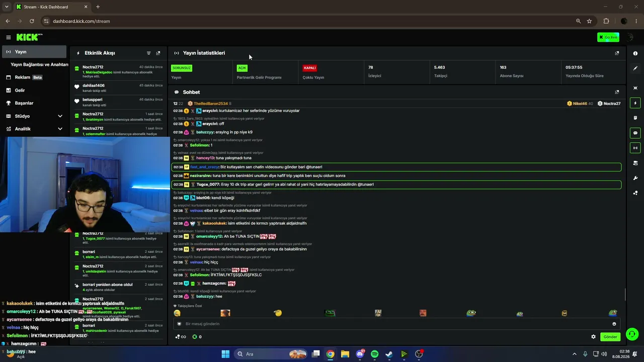Open File Explorer from the taskbar
This screenshot has width=644, height=362.
345,354
